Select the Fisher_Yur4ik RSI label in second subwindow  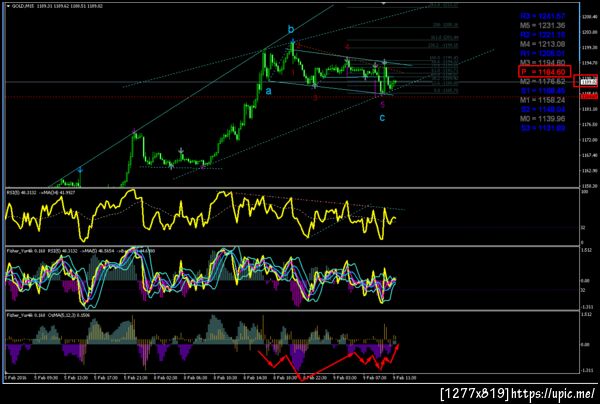80,251
